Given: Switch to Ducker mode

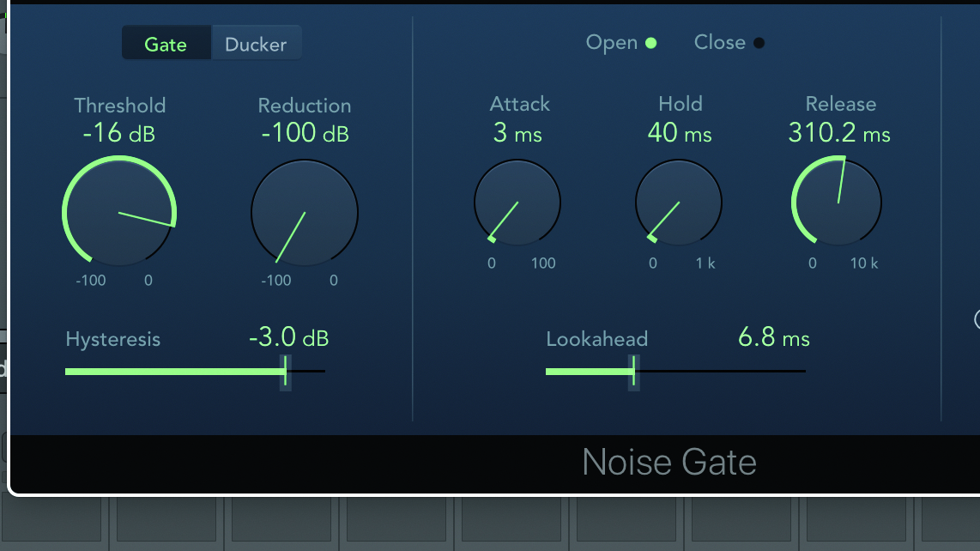Looking at the screenshot, I should tap(256, 45).
